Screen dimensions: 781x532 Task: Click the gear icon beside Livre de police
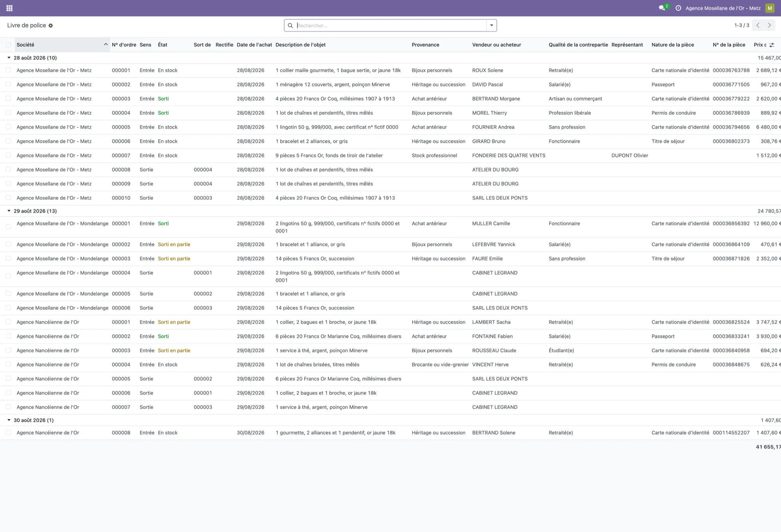[x=51, y=26]
